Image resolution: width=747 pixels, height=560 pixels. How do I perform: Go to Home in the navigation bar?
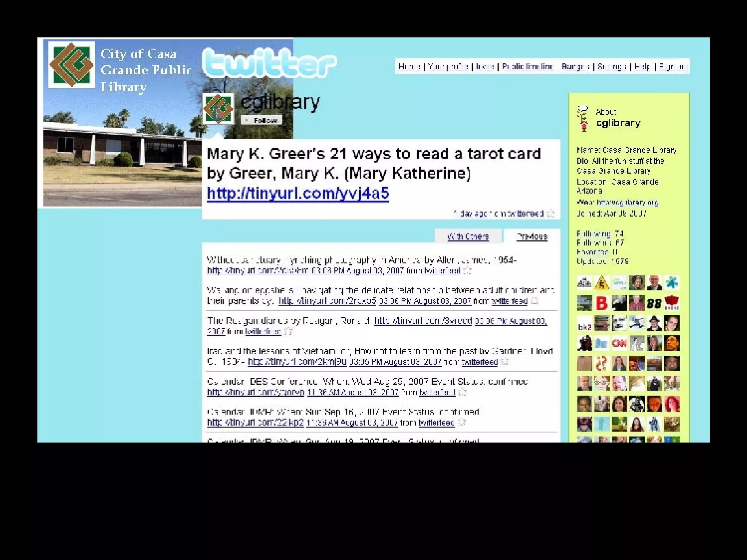[409, 67]
